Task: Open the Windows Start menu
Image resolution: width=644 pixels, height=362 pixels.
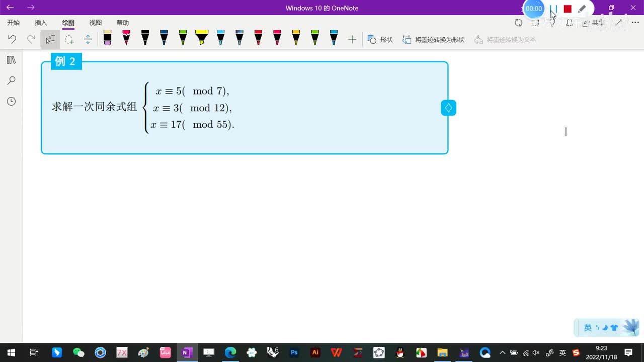Action: pos(11,352)
